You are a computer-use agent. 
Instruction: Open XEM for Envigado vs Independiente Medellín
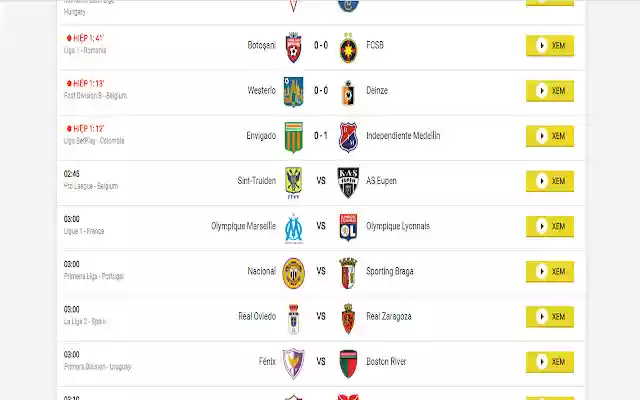550,136
